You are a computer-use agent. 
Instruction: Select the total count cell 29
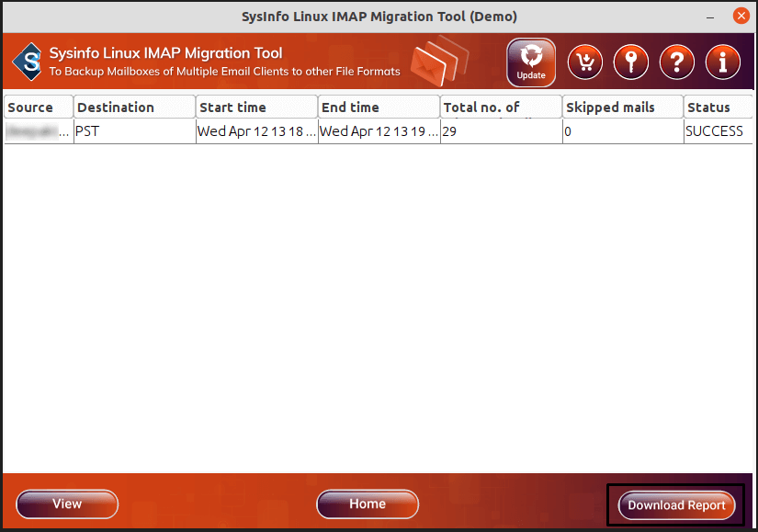point(502,131)
